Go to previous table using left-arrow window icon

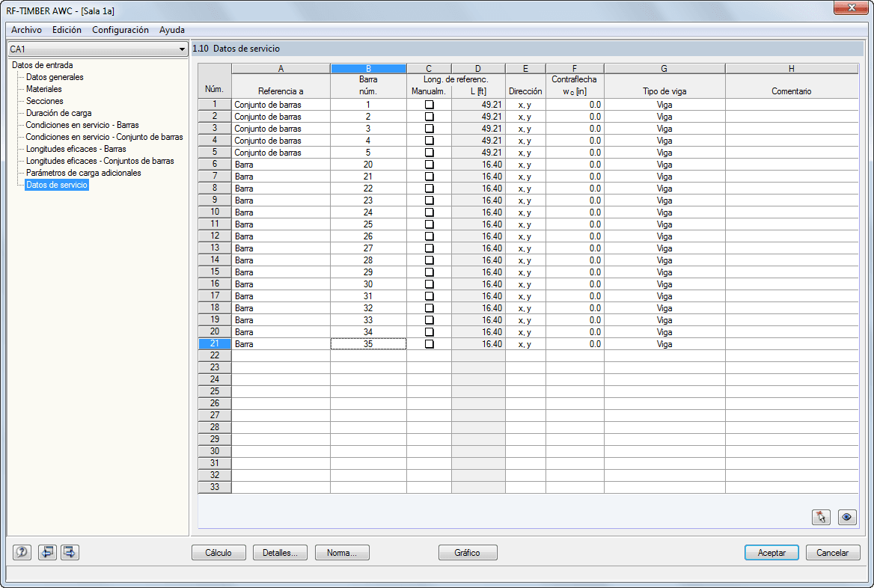[46, 552]
